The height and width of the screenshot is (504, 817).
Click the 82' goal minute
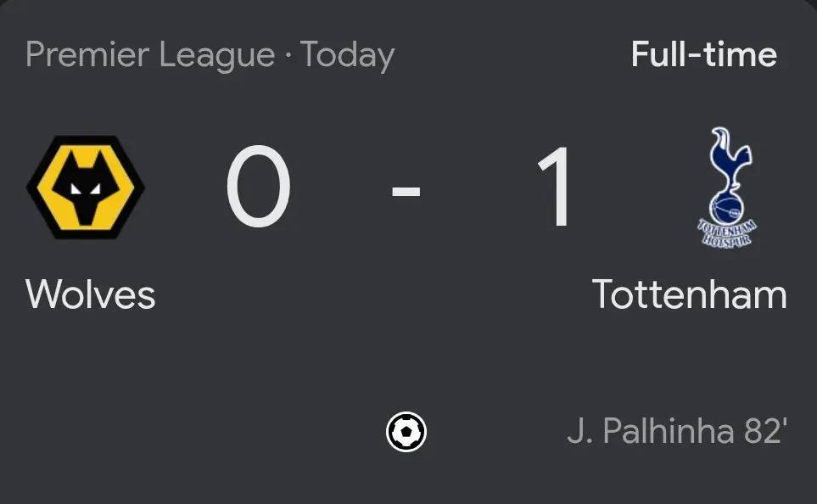[x=766, y=431]
